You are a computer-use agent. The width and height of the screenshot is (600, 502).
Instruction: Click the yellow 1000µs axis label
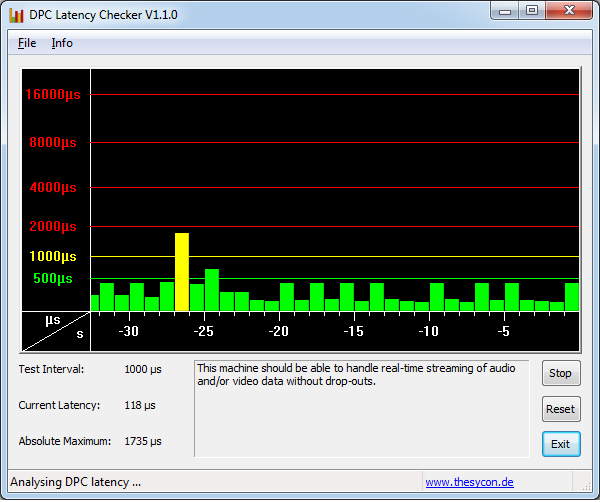pos(53,256)
